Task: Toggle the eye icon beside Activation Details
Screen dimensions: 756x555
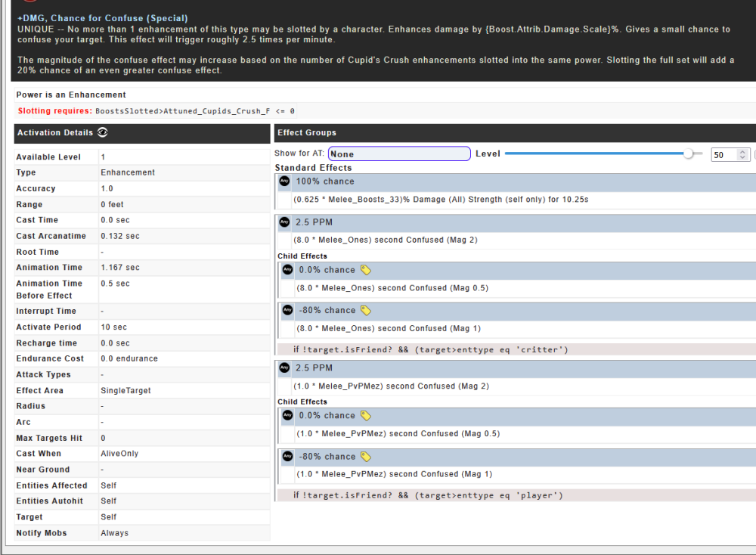Action: [x=103, y=133]
